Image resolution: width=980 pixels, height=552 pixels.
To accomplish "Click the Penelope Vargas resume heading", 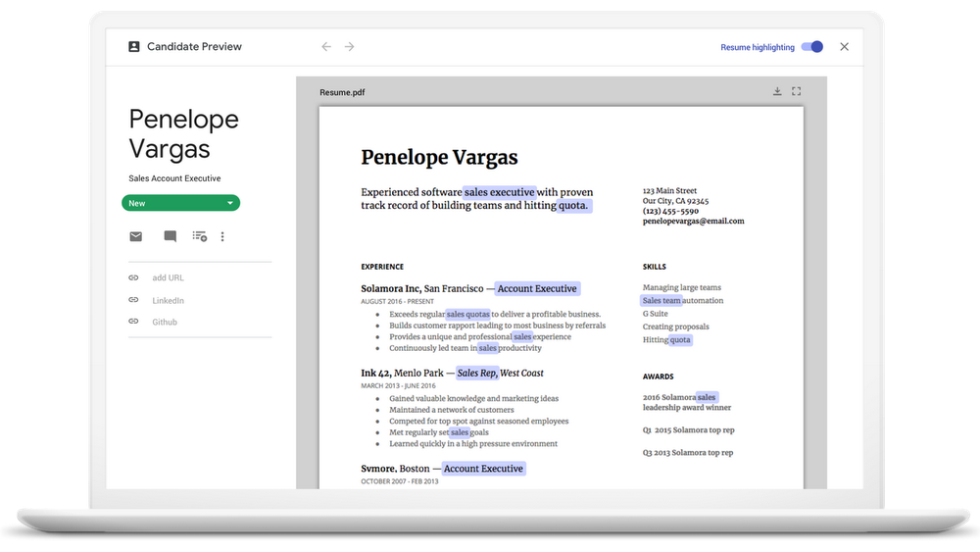I will [x=439, y=157].
